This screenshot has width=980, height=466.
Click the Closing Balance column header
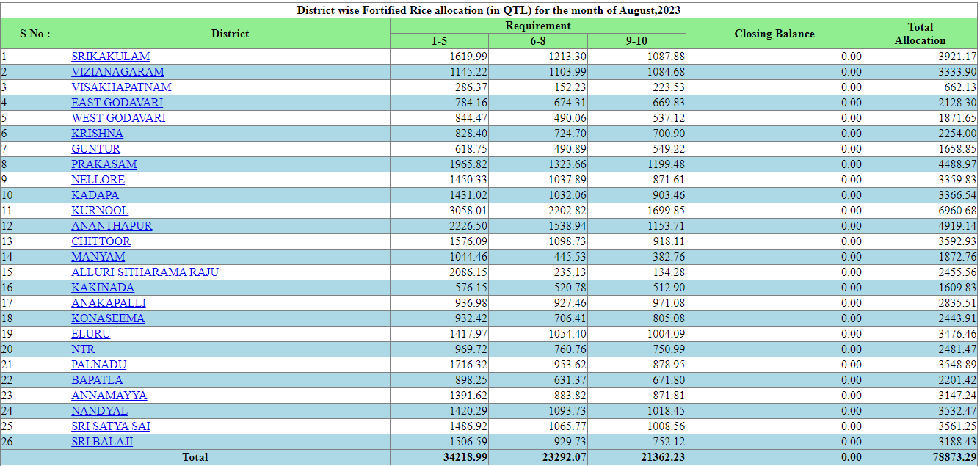774,34
